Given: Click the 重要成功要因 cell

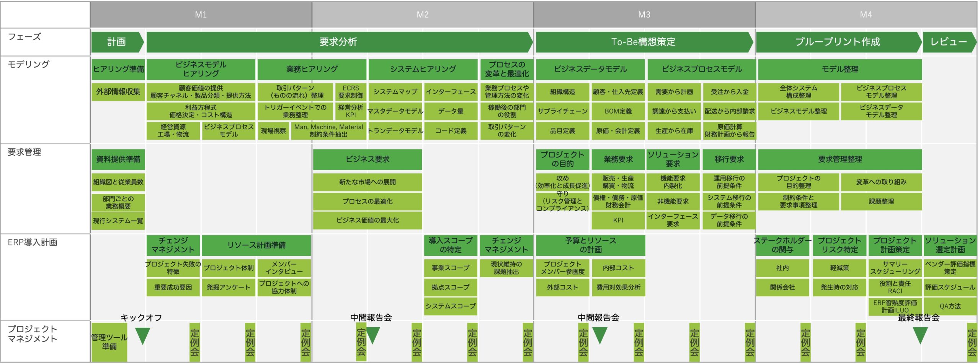Looking at the screenshot, I should pyautogui.click(x=173, y=287).
